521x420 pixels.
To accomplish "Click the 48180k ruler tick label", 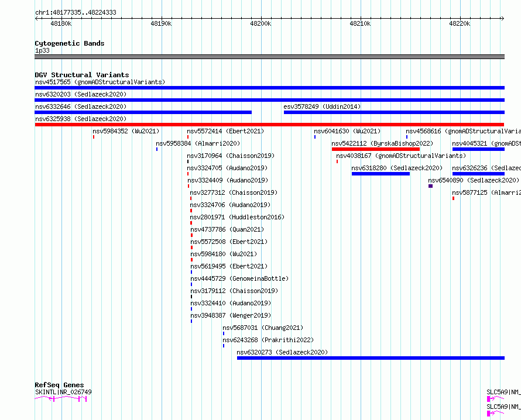I will 61,23.
